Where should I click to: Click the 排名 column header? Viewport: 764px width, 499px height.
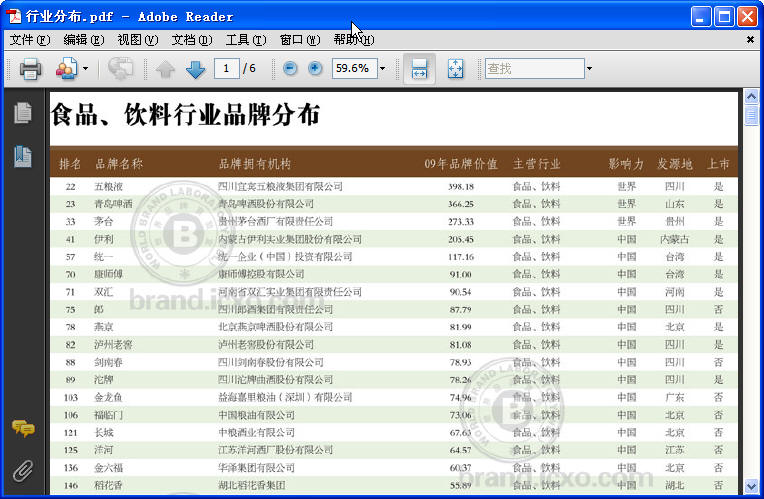tap(70, 164)
